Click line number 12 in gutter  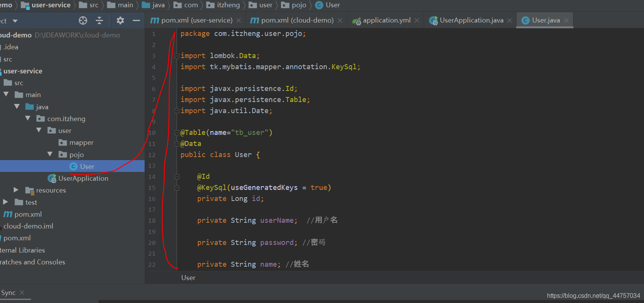click(152, 155)
